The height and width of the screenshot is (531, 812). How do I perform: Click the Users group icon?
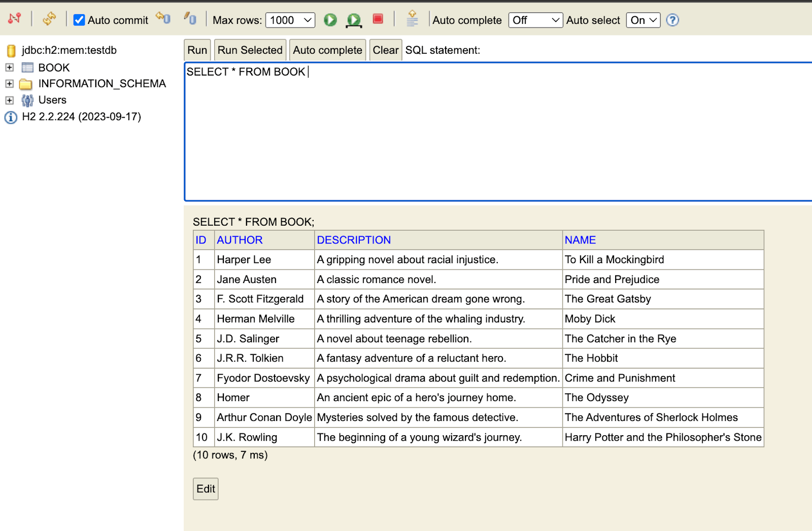[x=27, y=100]
